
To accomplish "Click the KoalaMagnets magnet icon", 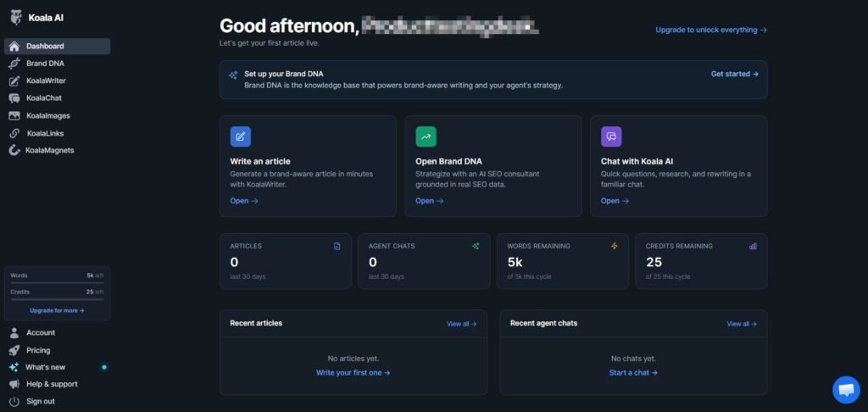I will 14,150.
